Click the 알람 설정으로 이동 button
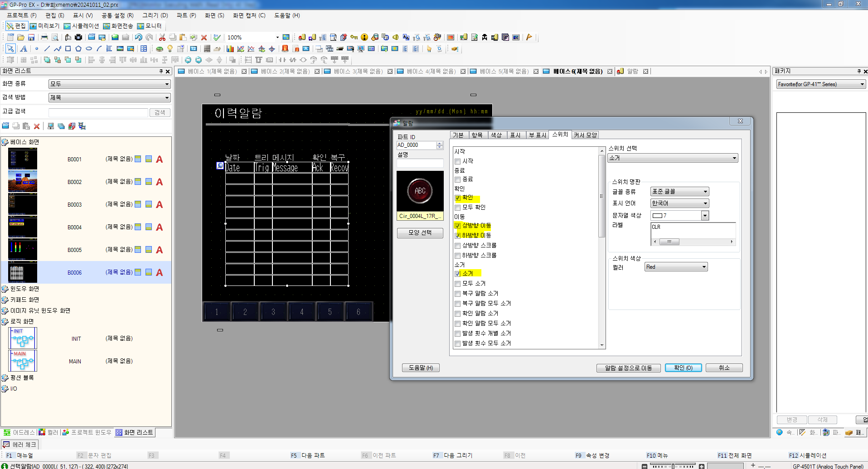 [x=628, y=368]
